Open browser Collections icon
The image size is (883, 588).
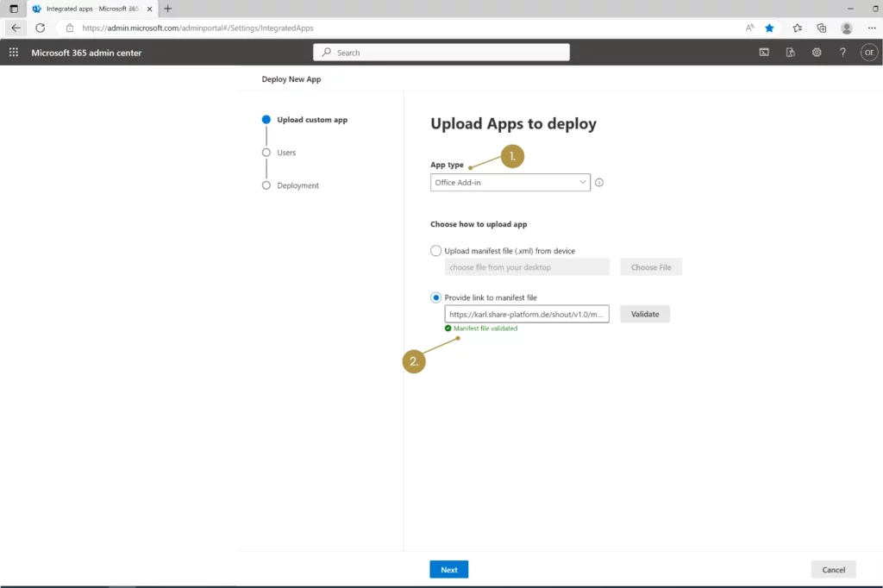click(822, 28)
